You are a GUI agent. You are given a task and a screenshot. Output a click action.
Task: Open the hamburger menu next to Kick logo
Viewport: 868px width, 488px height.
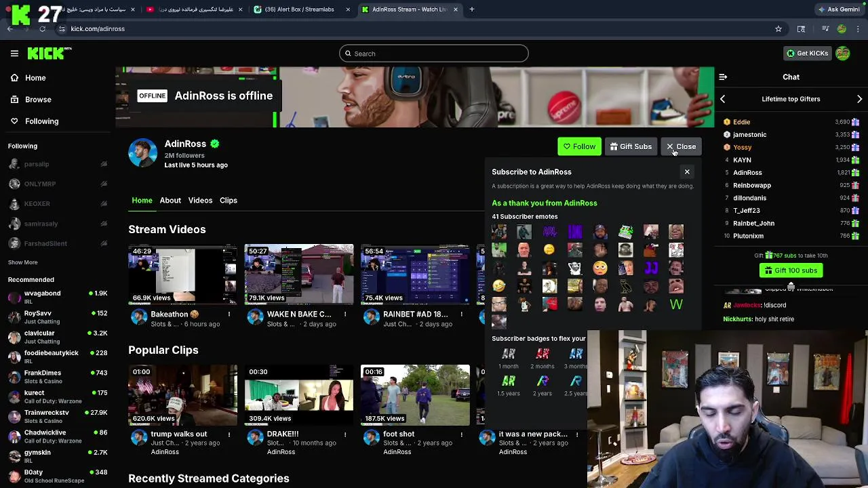coord(14,54)
